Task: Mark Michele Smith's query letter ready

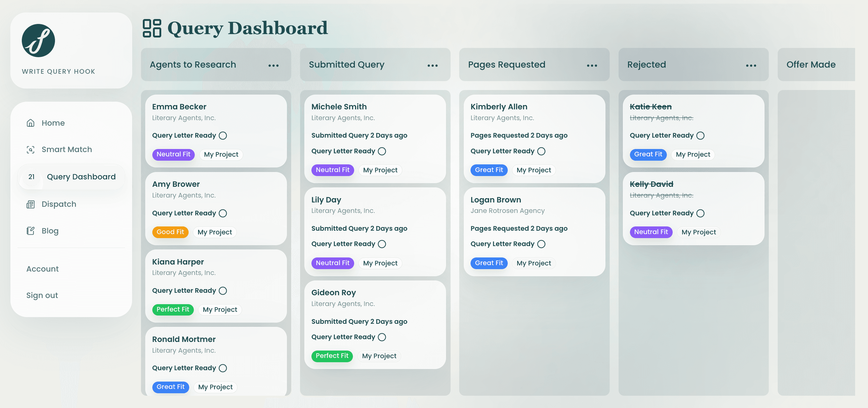Action: pyautogui.click(x=382, y=151)
